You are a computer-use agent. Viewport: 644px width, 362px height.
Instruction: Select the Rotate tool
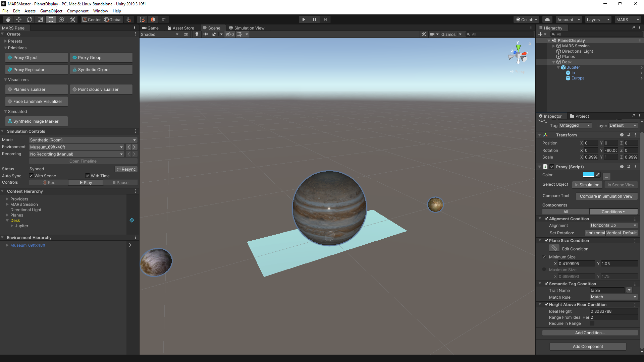(x=30, y=19)
